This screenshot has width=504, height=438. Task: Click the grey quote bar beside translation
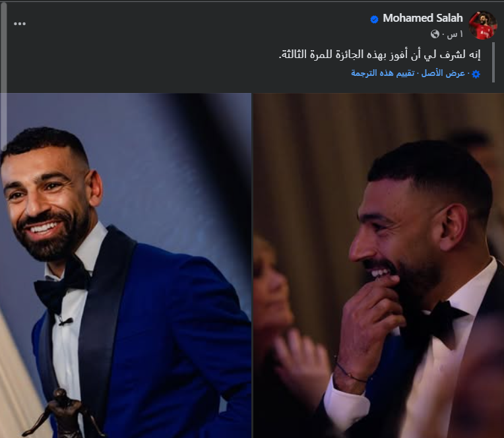pos(493,63)
